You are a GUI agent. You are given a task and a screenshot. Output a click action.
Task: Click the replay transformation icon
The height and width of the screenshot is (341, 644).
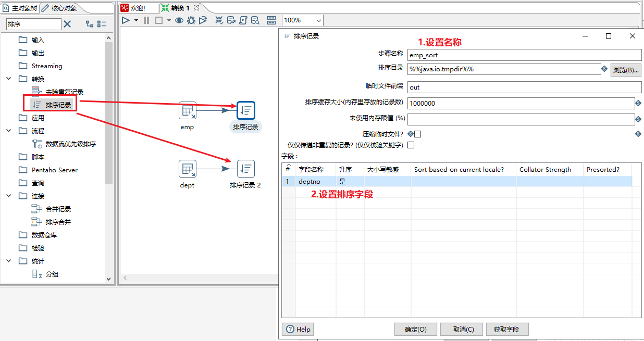(x=203, y=20)
